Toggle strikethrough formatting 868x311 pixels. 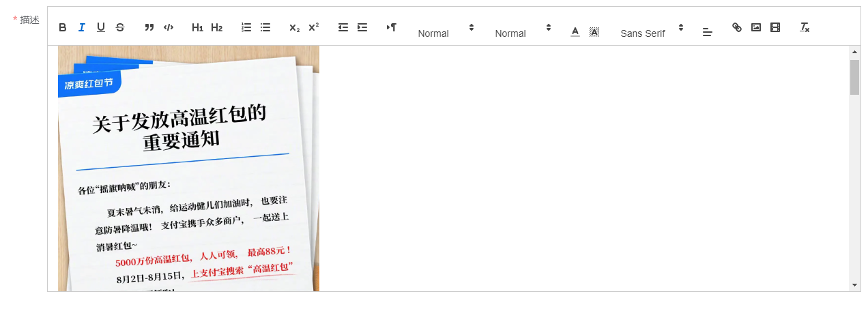120,27
